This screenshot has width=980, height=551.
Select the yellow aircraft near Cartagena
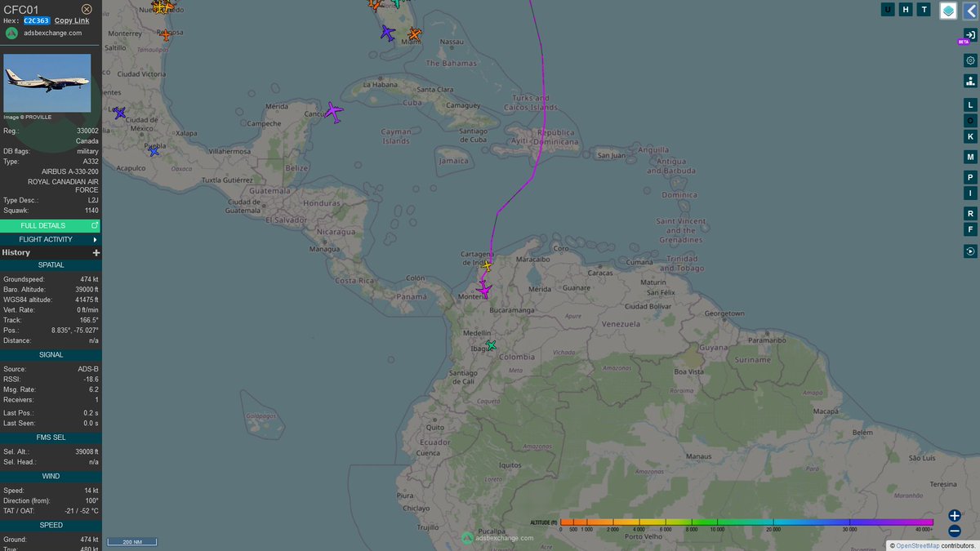coord(488,265)
